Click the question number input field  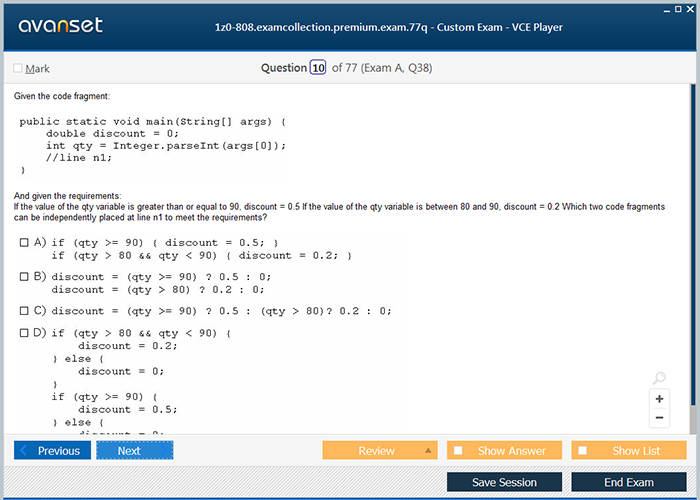(318, 68)
